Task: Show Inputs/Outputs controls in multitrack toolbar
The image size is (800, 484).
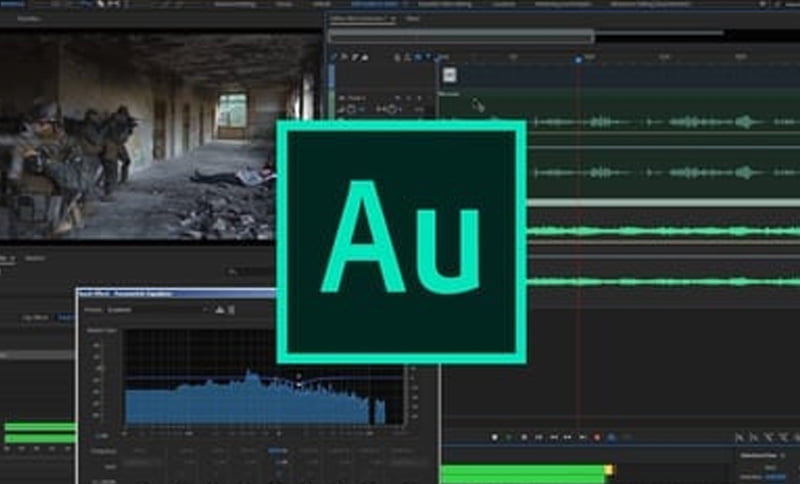Action: (x=334, y=58)
